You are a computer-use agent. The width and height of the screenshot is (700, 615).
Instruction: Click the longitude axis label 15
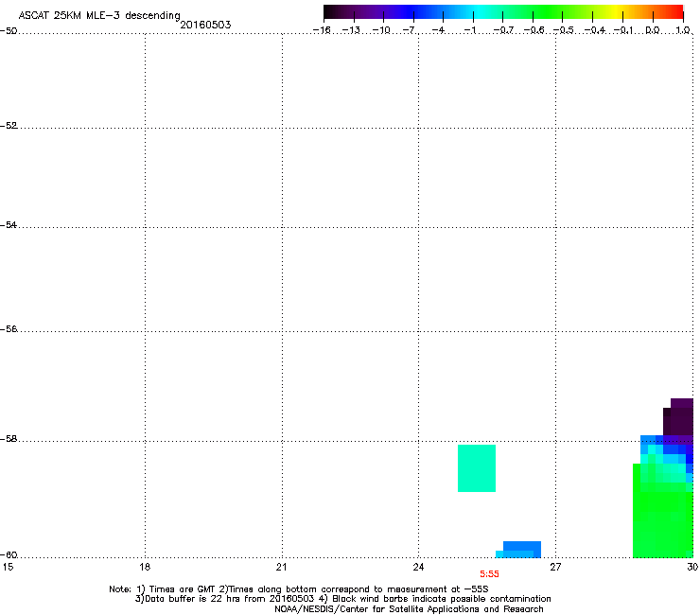coord(8,567)
